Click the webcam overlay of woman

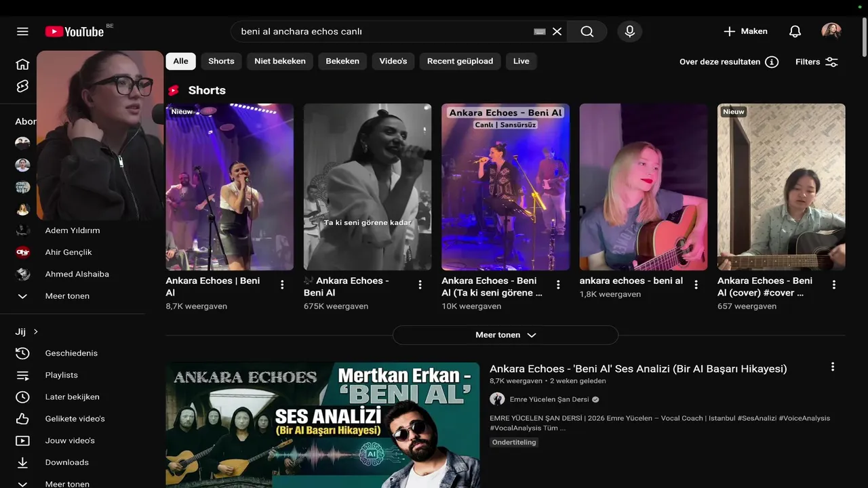pyautogui.click(x=100, y=136)
